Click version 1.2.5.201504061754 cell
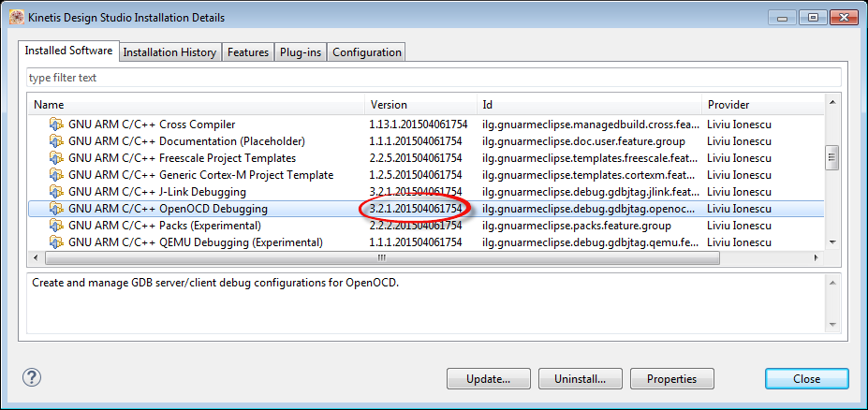Image resolution: width=868 pixels, height=410 pixels. [416, 175]
